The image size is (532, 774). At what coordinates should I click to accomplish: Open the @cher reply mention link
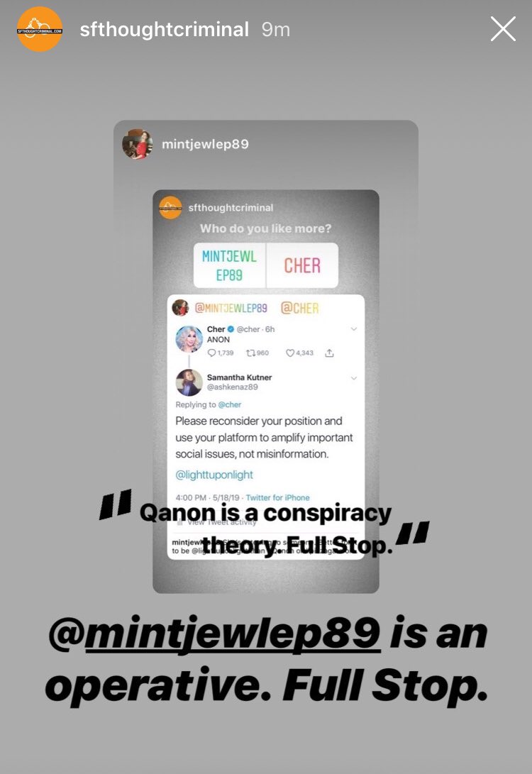[x=230, y=405]
